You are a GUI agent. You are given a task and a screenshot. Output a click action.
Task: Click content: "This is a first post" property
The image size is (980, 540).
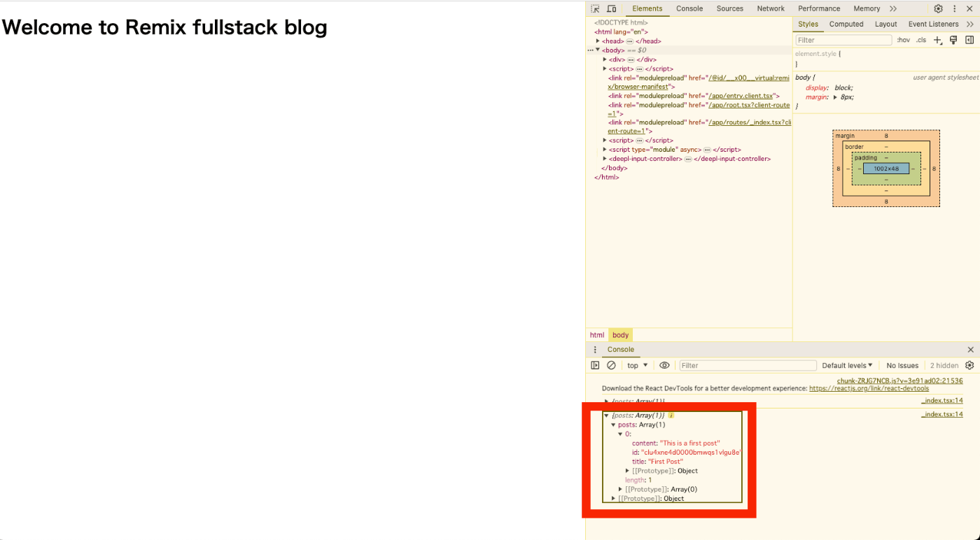point(675,443)
